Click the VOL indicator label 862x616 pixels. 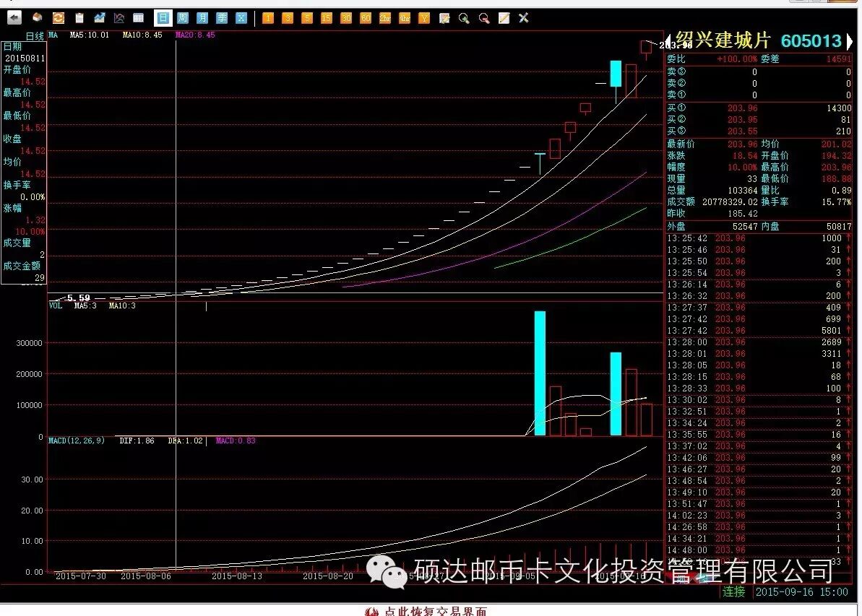coord(56,305)
